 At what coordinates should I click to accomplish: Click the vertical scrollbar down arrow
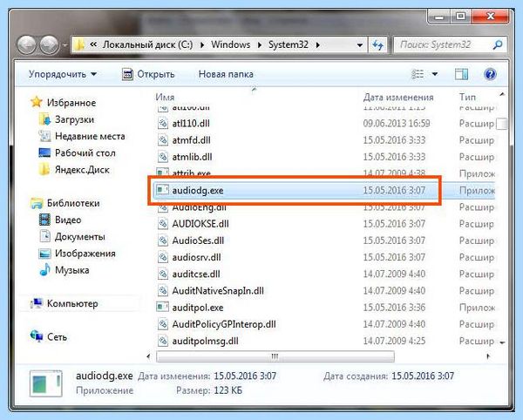502,342
